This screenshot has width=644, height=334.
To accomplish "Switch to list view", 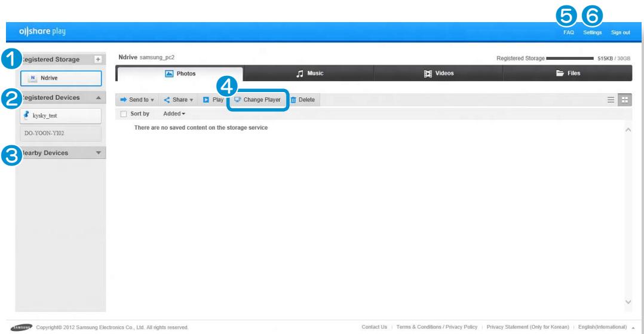I will 611,100.
